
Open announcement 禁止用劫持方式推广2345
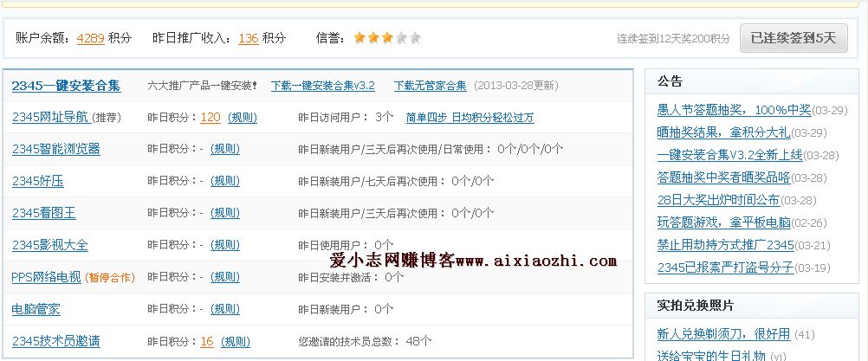[726, 245]
